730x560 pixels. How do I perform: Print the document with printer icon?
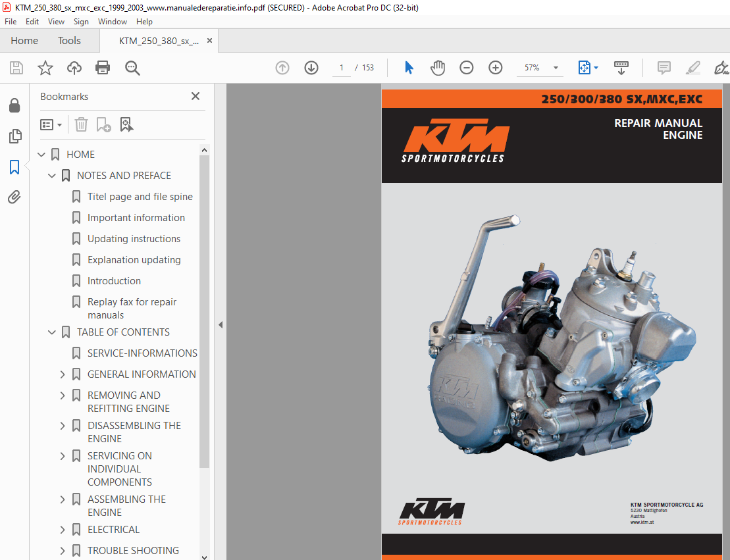[103, 68]
